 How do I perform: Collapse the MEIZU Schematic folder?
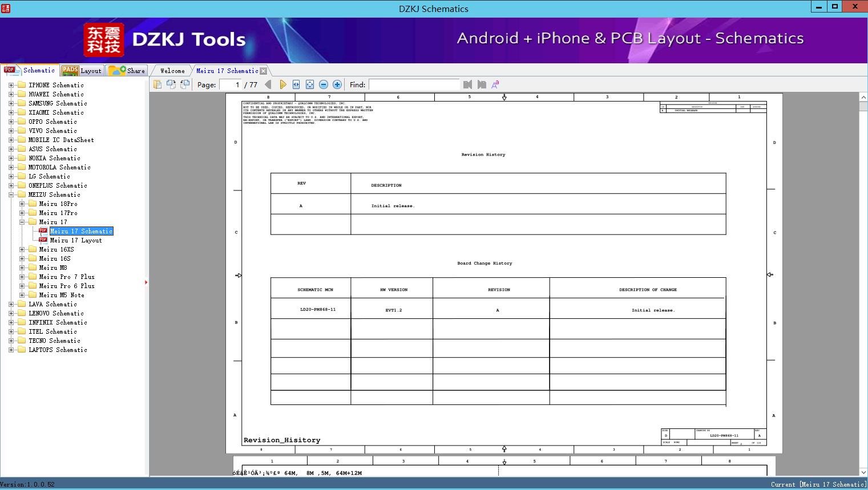coord(11,195)
